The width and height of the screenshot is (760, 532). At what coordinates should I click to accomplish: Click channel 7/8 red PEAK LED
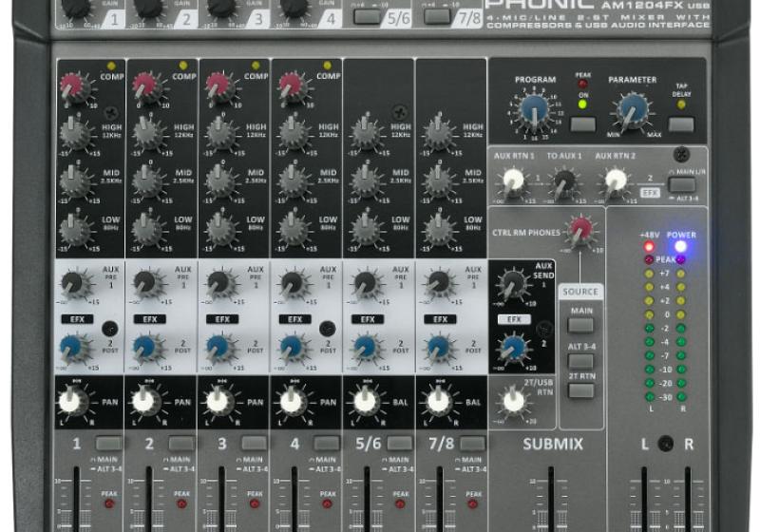[x=472, y=503]
